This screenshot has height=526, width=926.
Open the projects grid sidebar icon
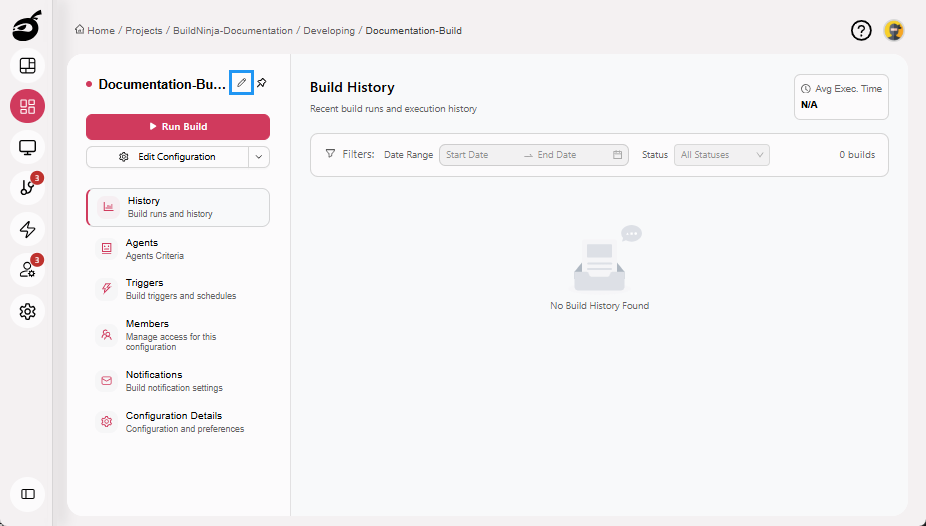click(x=27, y=106)
